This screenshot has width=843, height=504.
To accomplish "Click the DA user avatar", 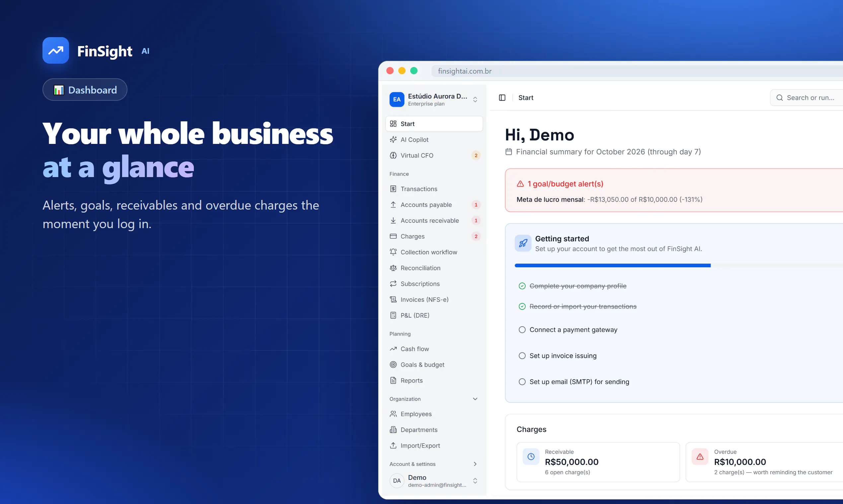I will pyautogui.click(x=397, y=480).
